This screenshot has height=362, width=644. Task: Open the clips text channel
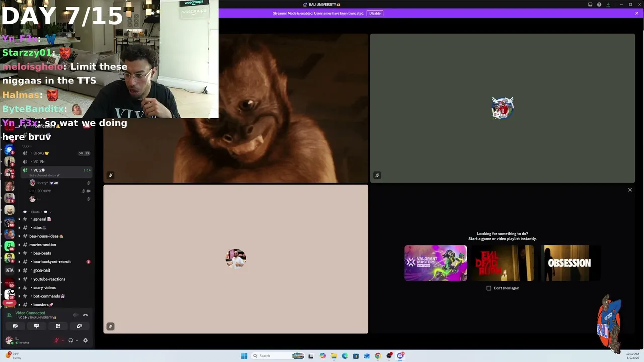55,228
